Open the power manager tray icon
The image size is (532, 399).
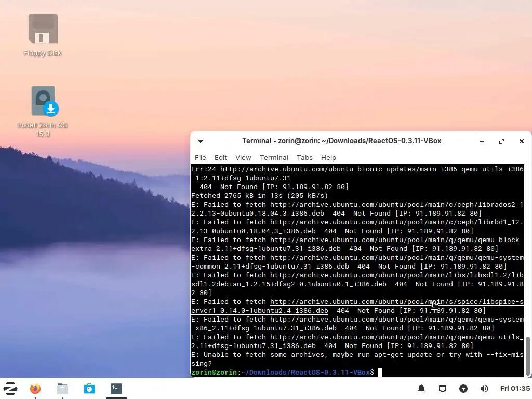point(463,389)
